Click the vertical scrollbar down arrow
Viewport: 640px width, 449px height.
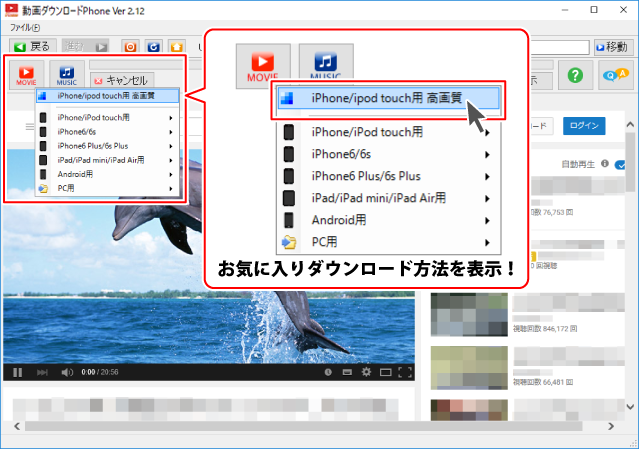pos(630,407)
